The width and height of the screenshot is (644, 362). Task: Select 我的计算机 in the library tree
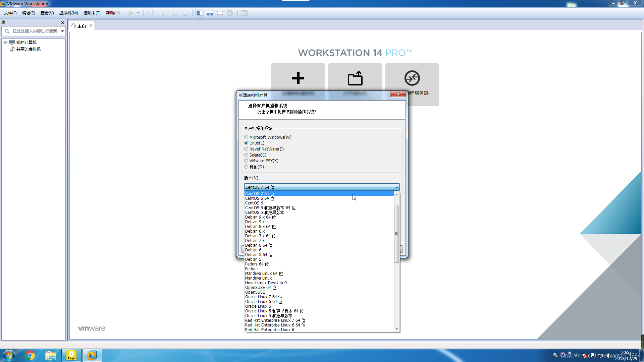(x=26, y=43)
